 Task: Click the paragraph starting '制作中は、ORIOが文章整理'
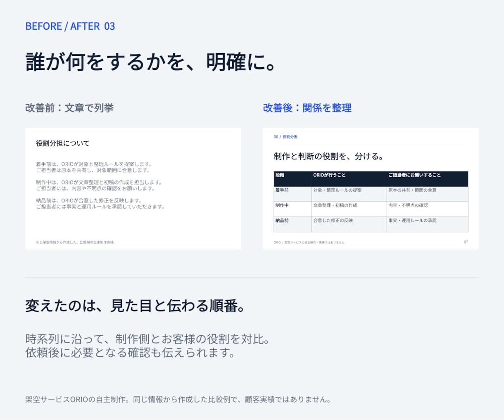click(99, 185)
